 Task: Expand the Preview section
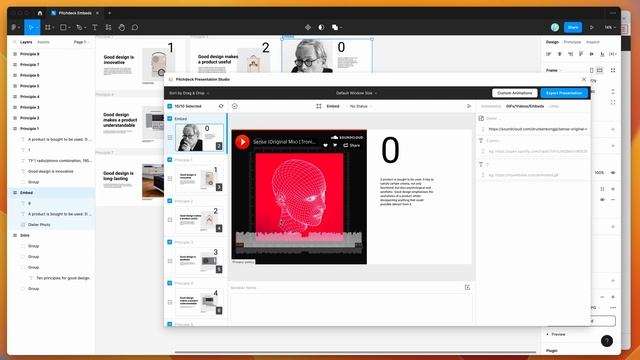pyautogui.click(x=556, y=334)
